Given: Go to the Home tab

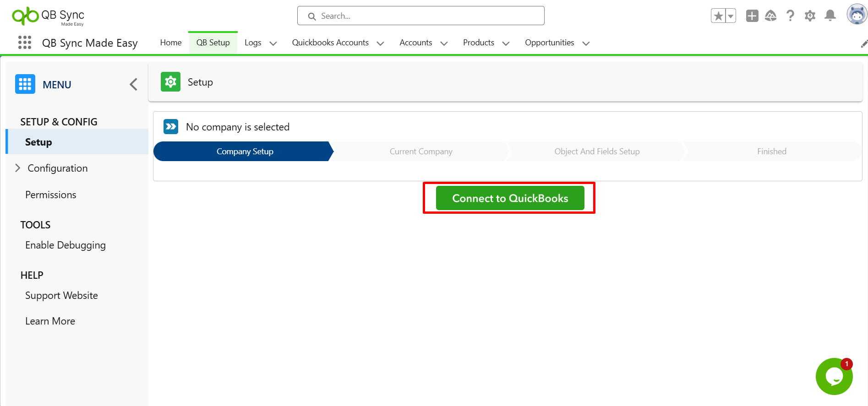Looking at the screenshot, I should [x=171, y=43].
